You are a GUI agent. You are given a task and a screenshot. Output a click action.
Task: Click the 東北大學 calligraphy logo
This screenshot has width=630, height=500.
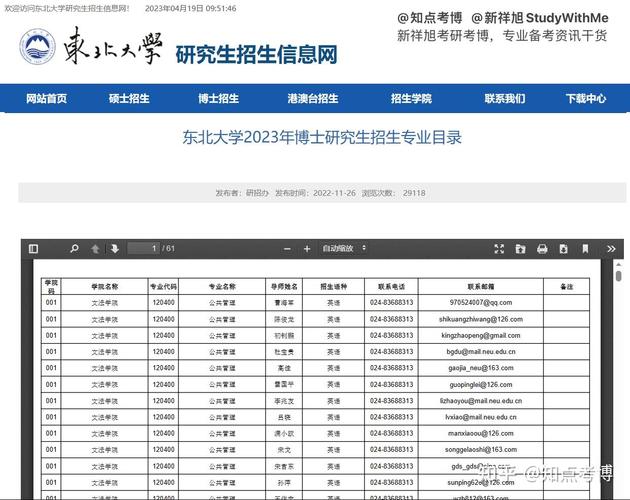pyautogui.click(x=113, y=45)
